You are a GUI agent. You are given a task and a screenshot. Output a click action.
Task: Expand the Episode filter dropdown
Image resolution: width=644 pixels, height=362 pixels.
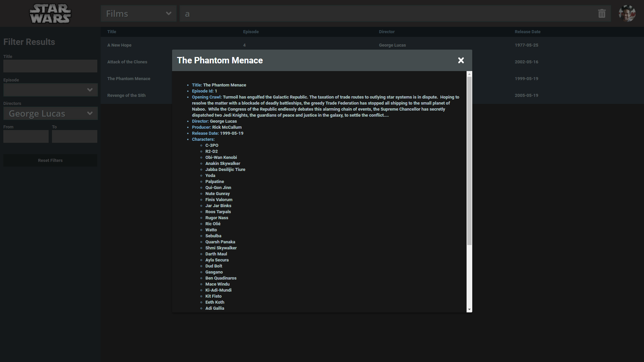pyautogui.click(x=50, y=90)
